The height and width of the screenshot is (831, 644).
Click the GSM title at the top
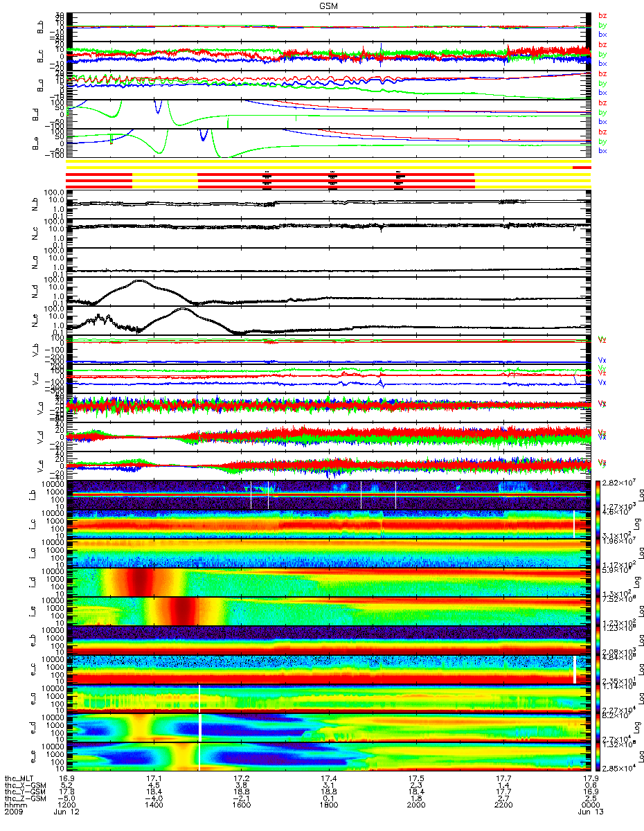[x=329, y=5]
